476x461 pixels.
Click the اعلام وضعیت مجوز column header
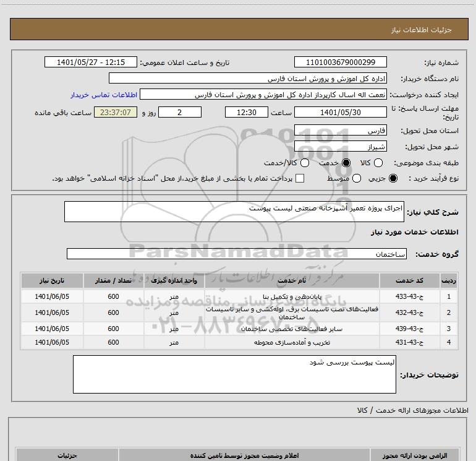(x=244, y=455)
